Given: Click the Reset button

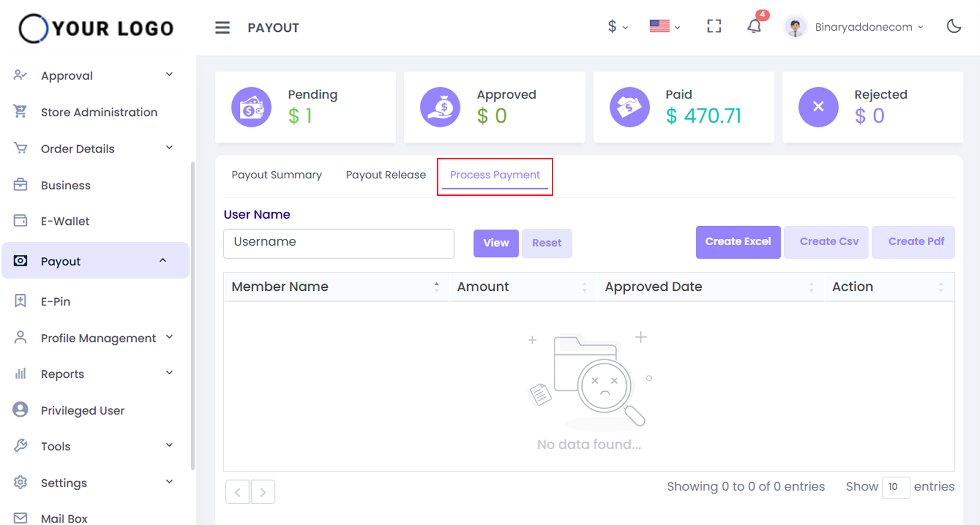Looking at the screenshot, I should click(547, 243).
